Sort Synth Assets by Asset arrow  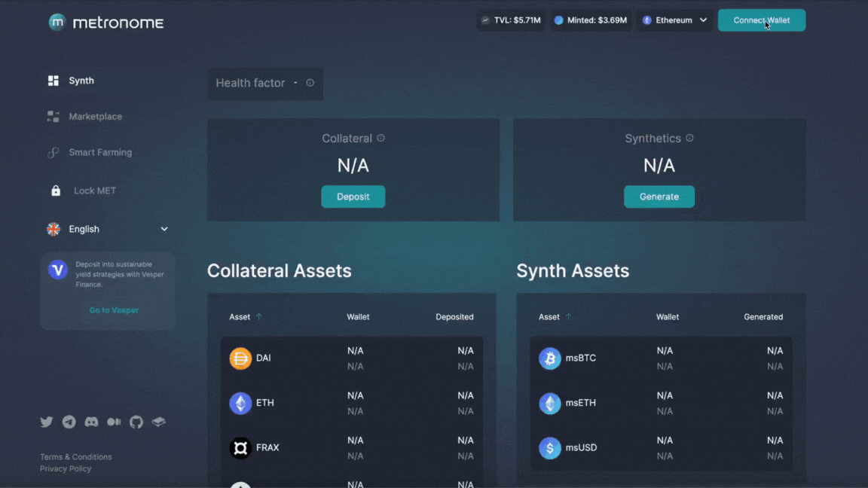point(569,317)
